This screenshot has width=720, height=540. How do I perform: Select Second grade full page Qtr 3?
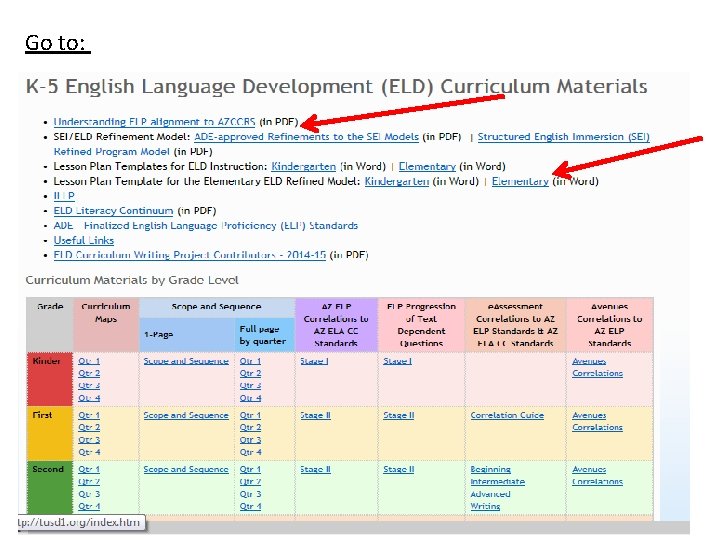pyautogui.click(x=250, y=494)
